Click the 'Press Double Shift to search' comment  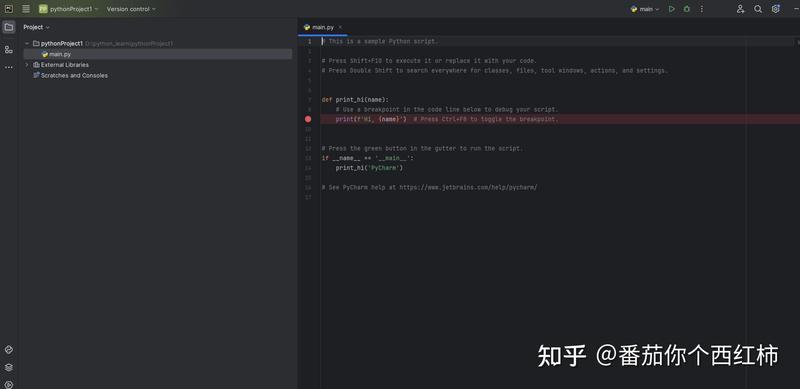click(x=494, y=70)
